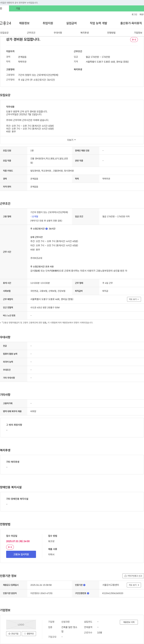Click break time 12시00분~13시30분
The width and height of the screenshot is (144, 644).
(40, 283)
